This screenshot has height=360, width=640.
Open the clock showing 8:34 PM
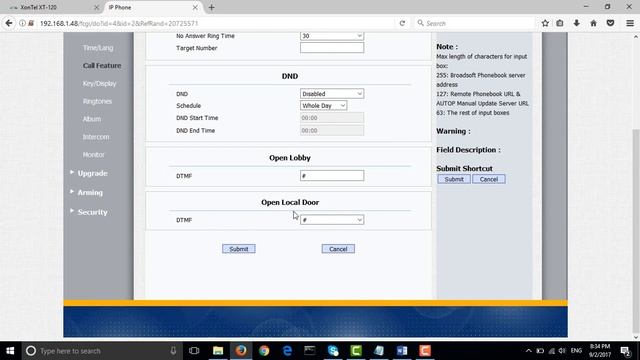pyautogui.click(x=600, y=351)
